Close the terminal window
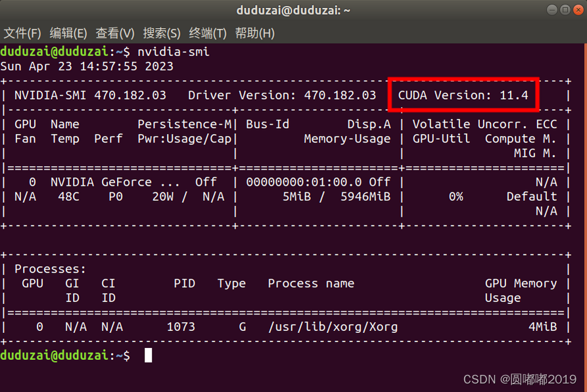The image size is (587, 392). (x=578, y=10)
